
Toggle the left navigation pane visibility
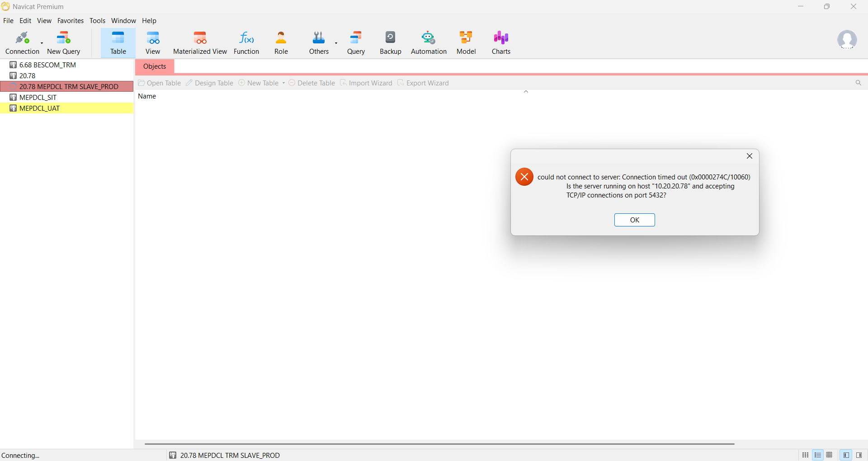point(846,455)
